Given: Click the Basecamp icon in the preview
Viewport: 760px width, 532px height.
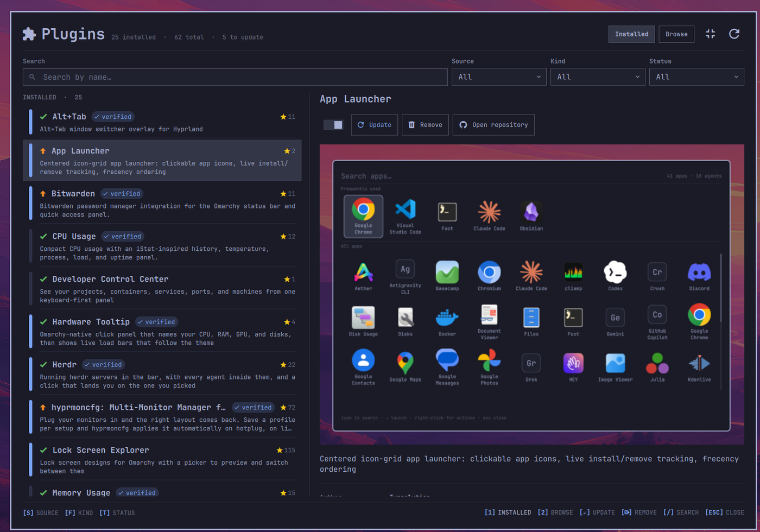Looking at the screenshot, I should [x=447, y=272].
